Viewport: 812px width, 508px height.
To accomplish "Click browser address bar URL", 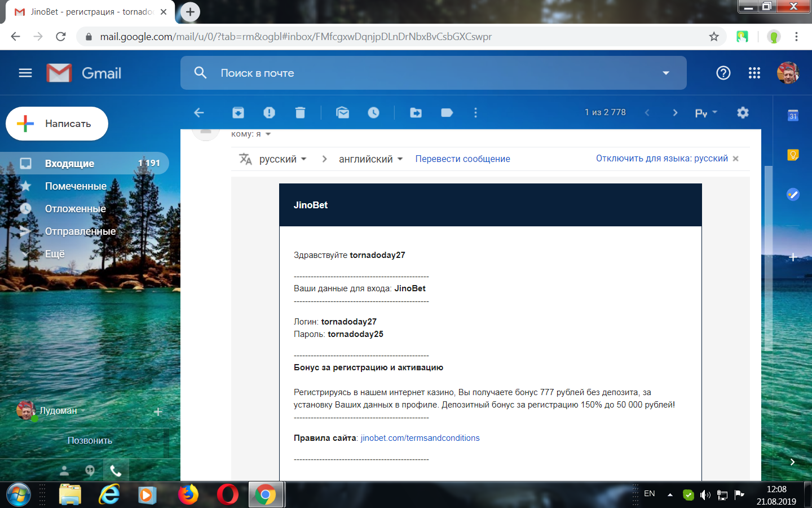I will (295, 37).
